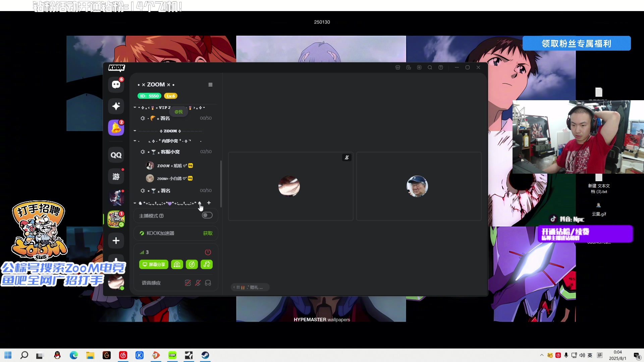Screen dimensions: 644x362
Task: Open the golden bell server icon
Action: coord(116,128)
